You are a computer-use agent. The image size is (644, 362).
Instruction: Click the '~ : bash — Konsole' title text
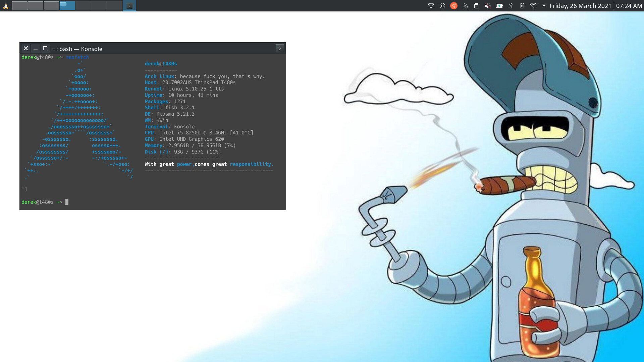tap(77, 49)
